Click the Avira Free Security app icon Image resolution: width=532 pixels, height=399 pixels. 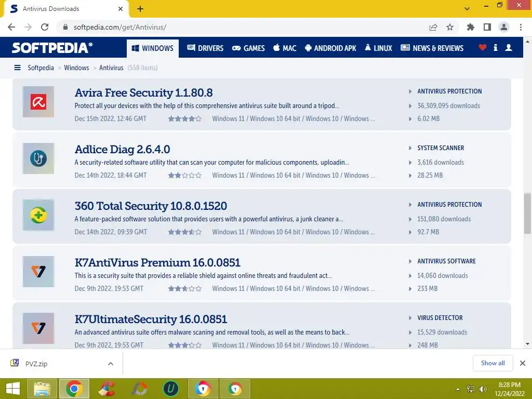pyautogui.click(x=38, y=102)
